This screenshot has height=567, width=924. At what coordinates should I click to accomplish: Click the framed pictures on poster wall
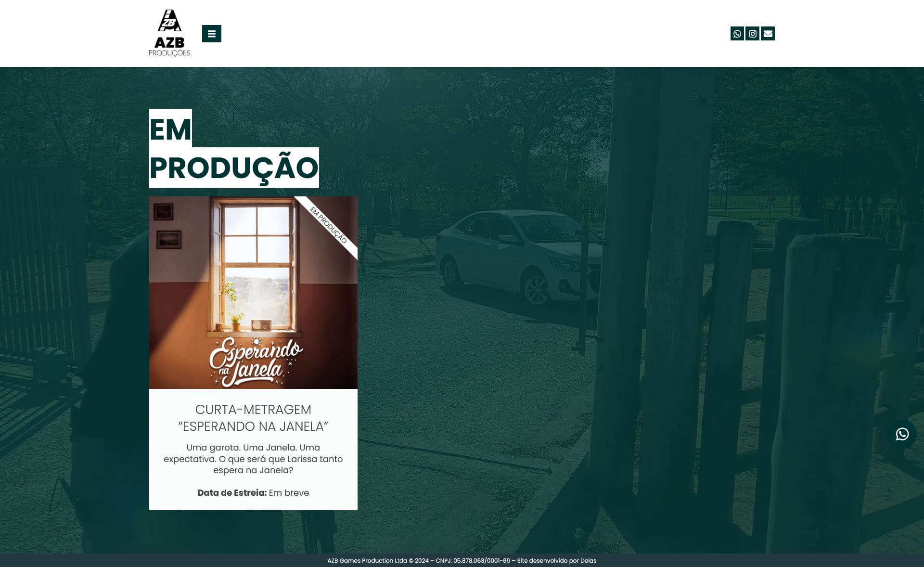(x=167, y=225)
